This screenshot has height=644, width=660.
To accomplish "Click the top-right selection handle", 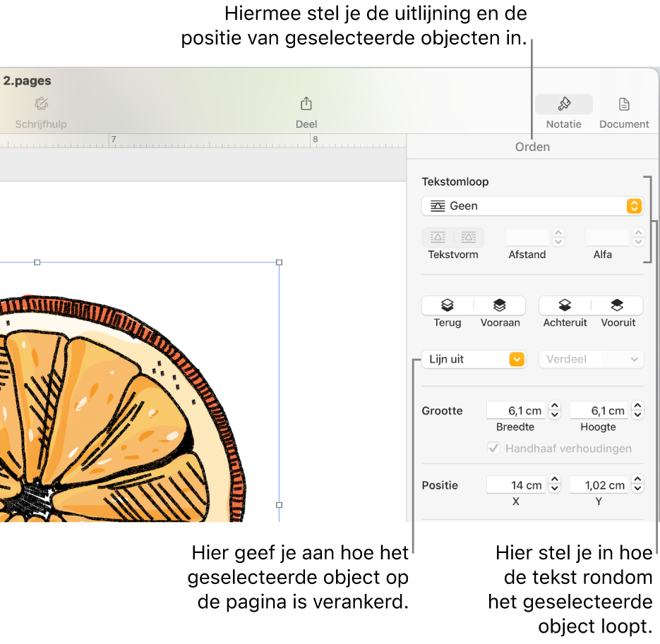I will 279,262.
